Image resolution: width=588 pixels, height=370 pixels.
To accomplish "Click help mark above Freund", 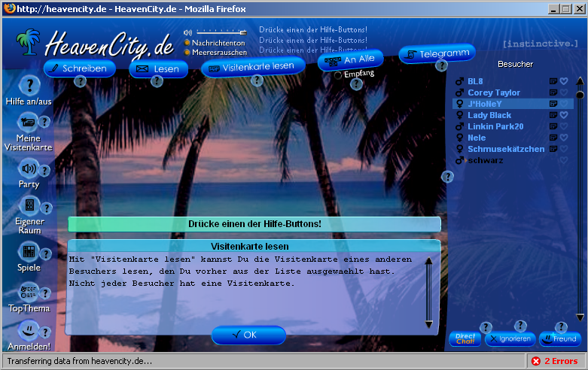I will (561, 327).
